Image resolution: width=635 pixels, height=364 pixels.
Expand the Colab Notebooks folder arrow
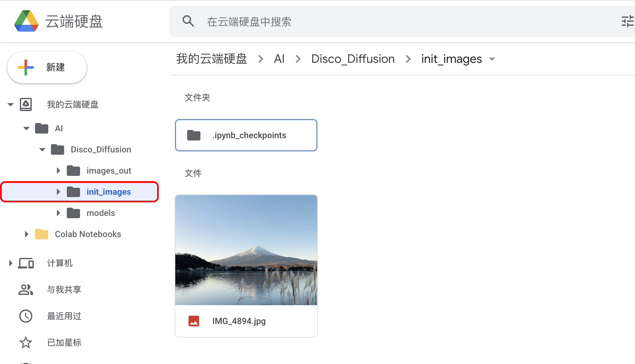point(26,234)
